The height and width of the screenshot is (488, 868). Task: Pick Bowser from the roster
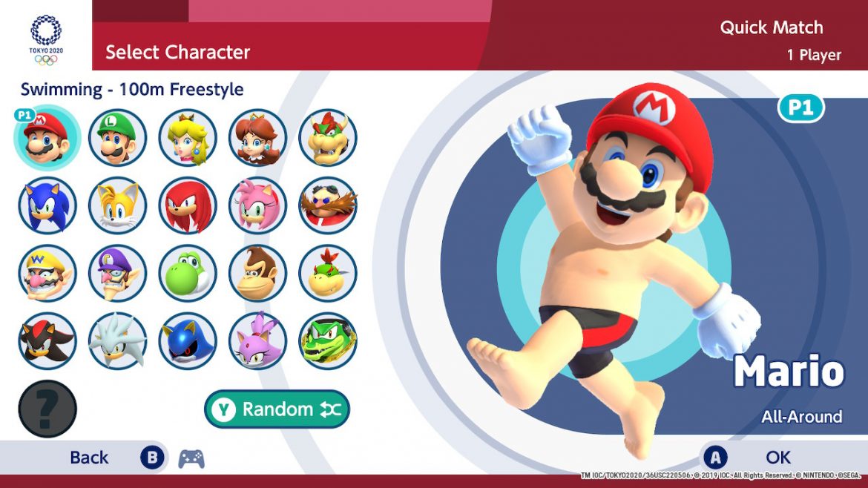(x=328, y=137)
